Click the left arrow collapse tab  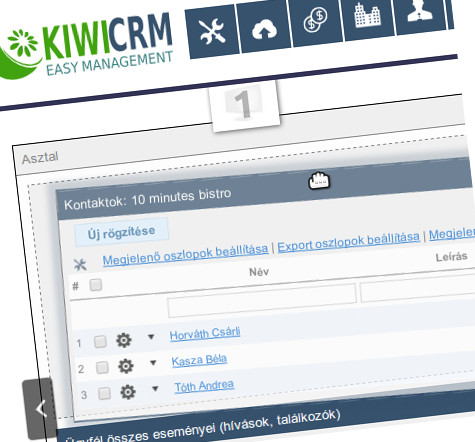41,409
